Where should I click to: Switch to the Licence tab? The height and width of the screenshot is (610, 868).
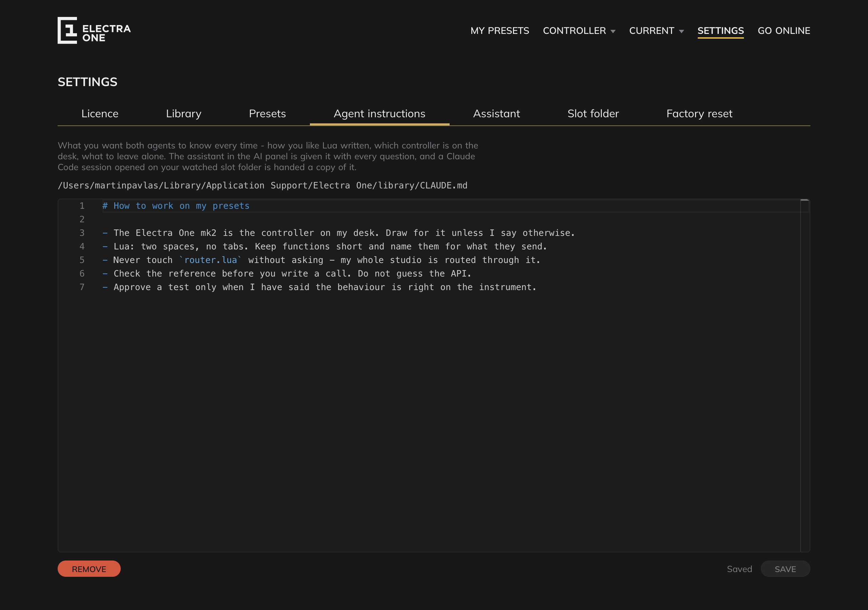[100, 114]
